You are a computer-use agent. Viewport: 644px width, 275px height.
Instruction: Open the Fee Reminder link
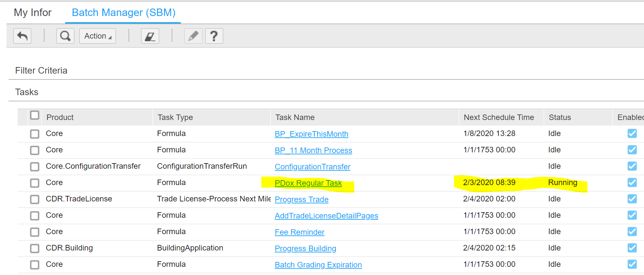pyautogui.click(x=300, y=232)
